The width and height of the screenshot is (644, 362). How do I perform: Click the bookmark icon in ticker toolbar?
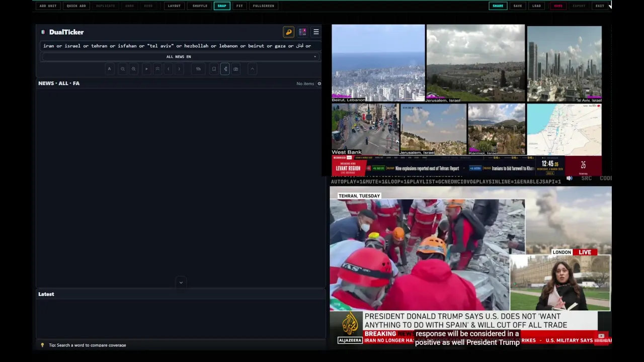pos(214,69)
